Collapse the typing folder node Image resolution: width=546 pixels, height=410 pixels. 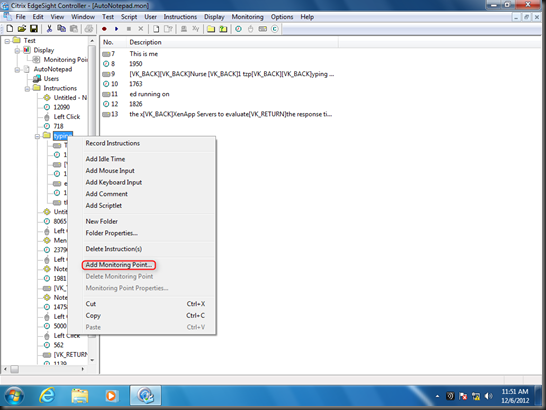pos(37,137)
